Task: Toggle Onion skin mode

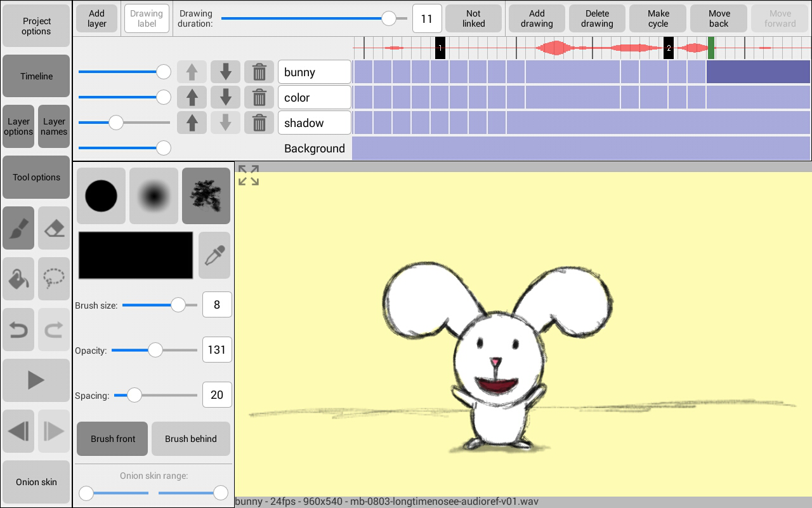Action: (x=36, y=482)
